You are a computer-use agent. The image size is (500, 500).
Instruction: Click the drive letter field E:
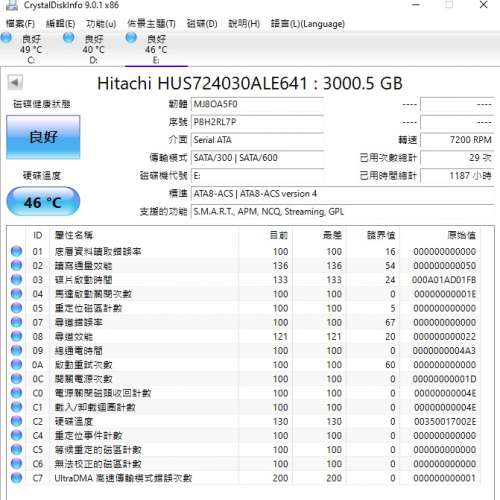(257, 176)
